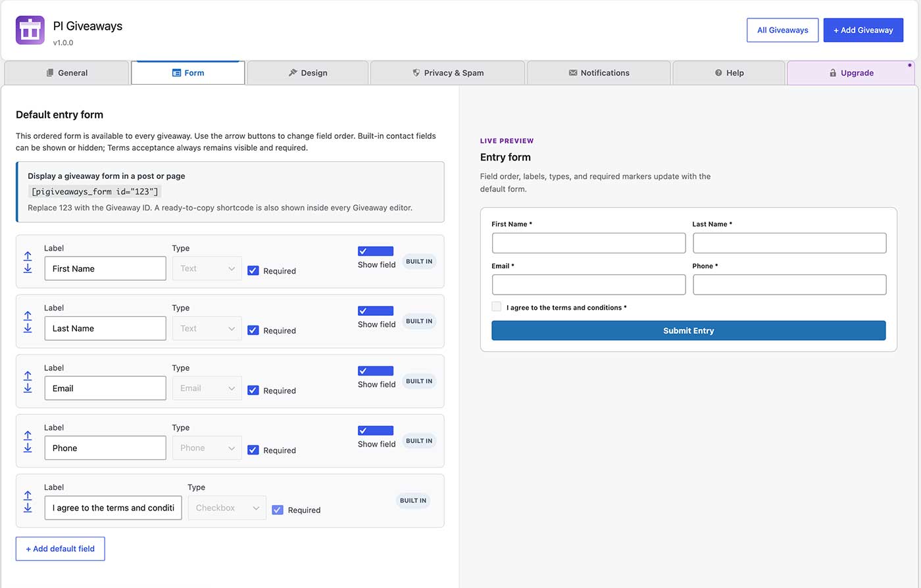Click the pigiveaways_form shortcode text
921x588 pixels.
95,191
